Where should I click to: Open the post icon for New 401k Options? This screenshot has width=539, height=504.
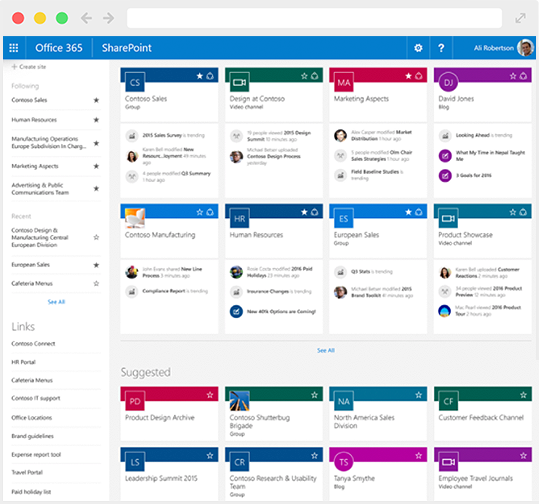pos(236,311)
